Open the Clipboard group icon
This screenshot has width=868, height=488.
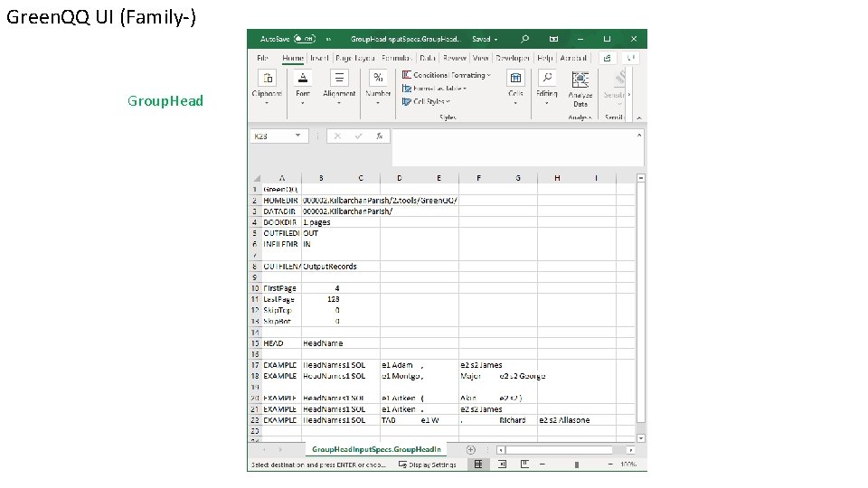tap(268, 78)
